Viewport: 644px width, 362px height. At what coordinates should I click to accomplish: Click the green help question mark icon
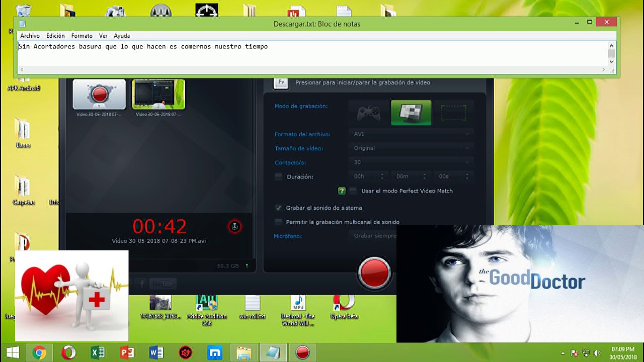tap(342, 191)
